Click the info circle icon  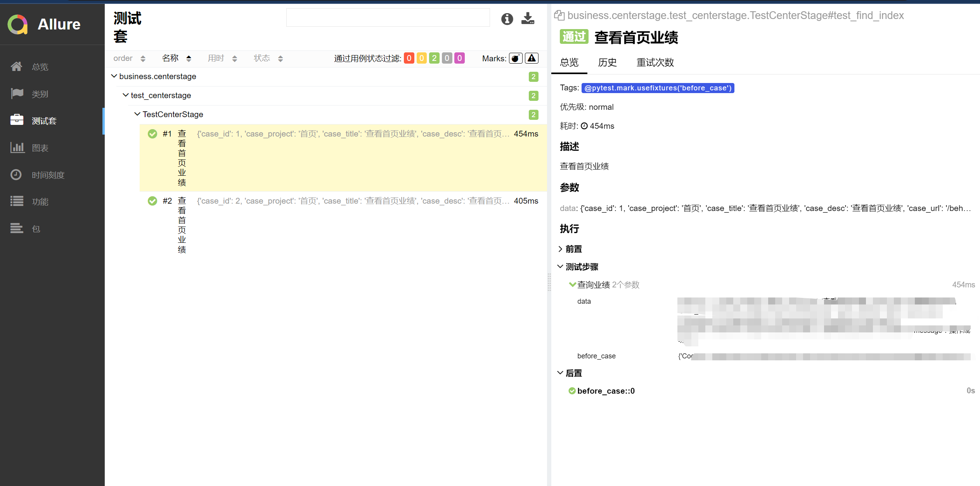pos(507,19)
